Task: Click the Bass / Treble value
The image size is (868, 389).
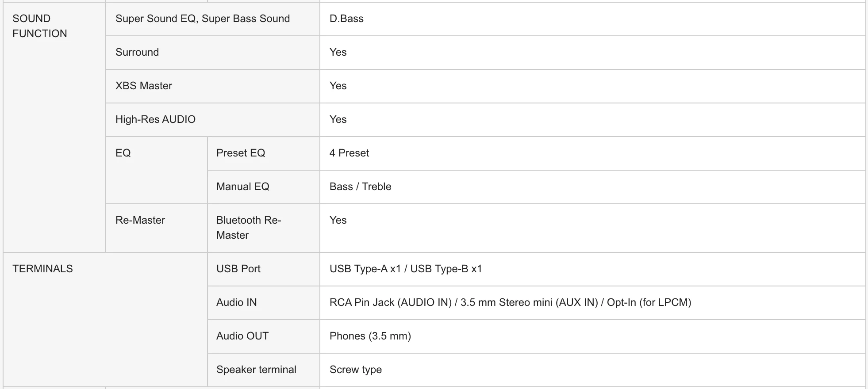Action: (x=361, y=187)
